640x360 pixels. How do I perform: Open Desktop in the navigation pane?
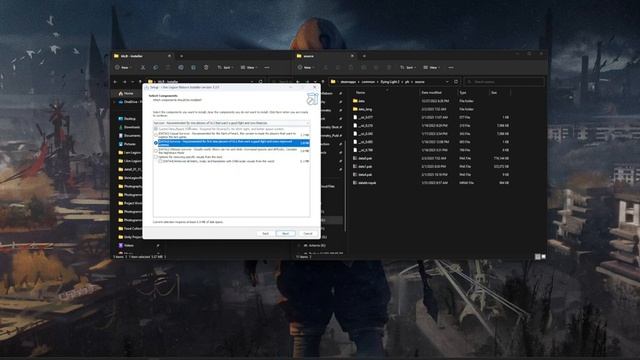pos(127,119)
